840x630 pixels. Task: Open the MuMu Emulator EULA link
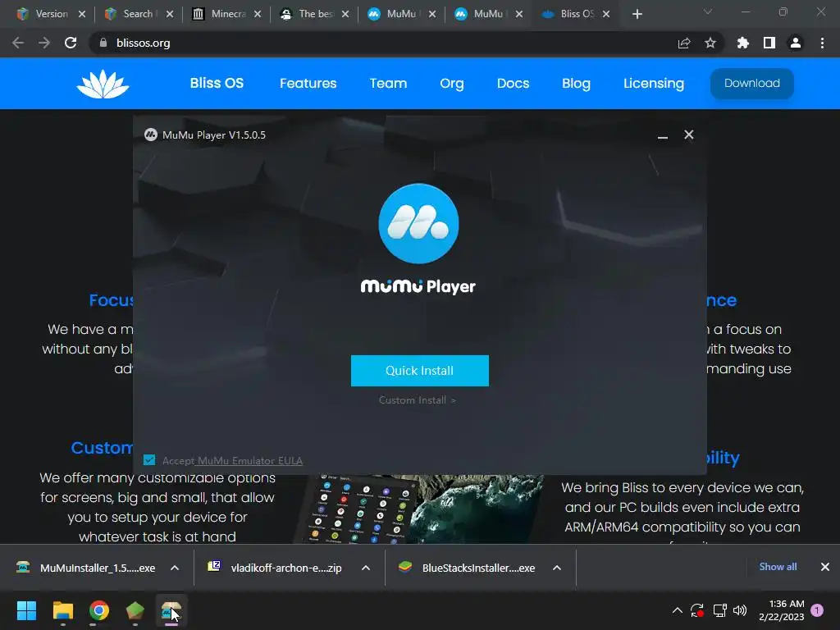[249, 460]
